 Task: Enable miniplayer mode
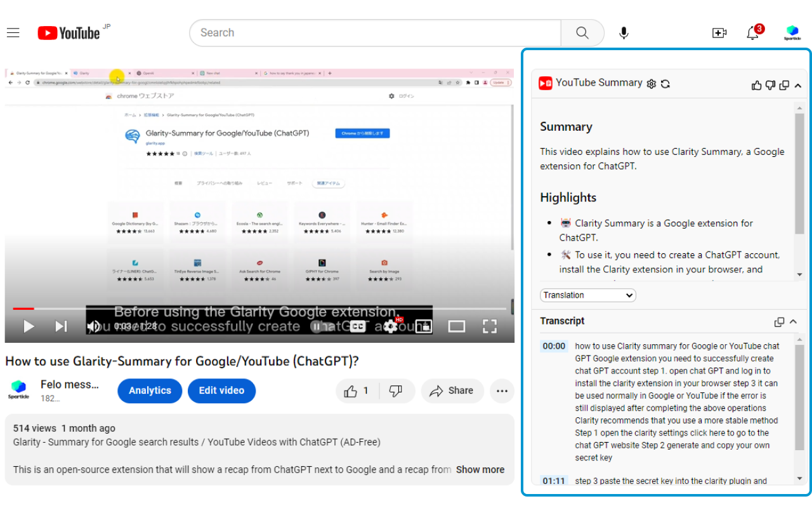424,326
